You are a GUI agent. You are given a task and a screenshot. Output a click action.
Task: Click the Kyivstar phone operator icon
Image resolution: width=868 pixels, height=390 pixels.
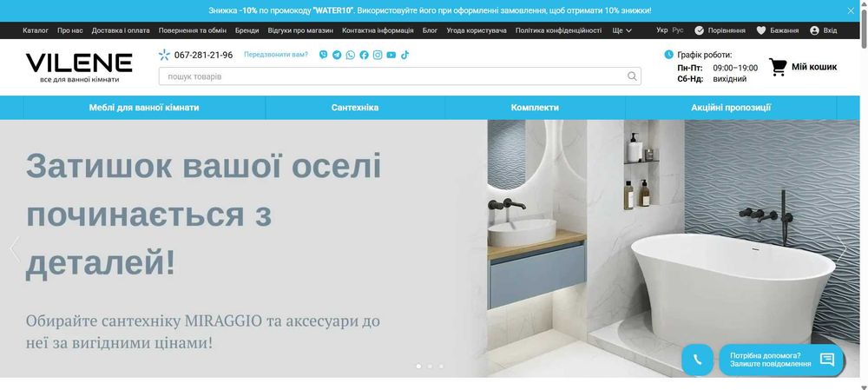tap(164, 55)
